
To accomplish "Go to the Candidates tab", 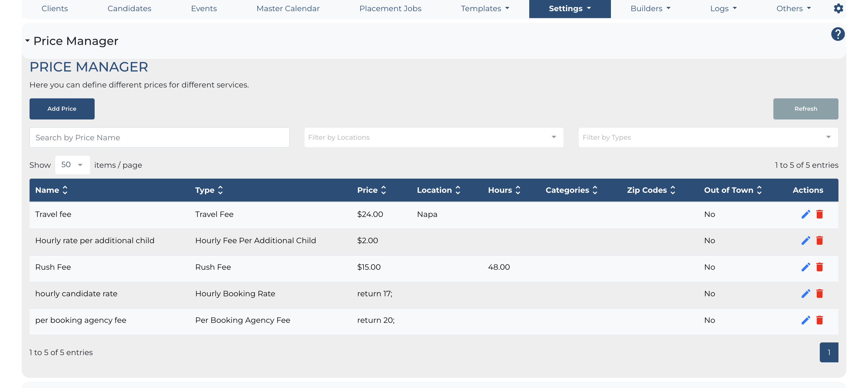I will tap(129, 9).
